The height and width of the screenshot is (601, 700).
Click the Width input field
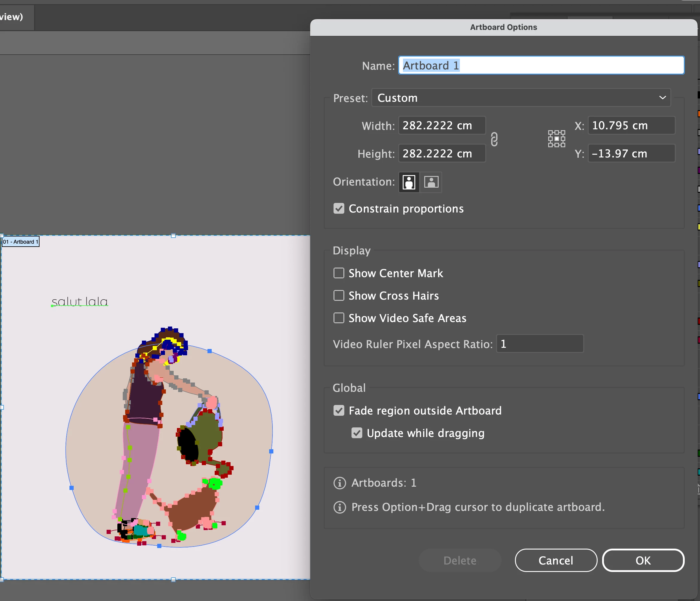442,126
